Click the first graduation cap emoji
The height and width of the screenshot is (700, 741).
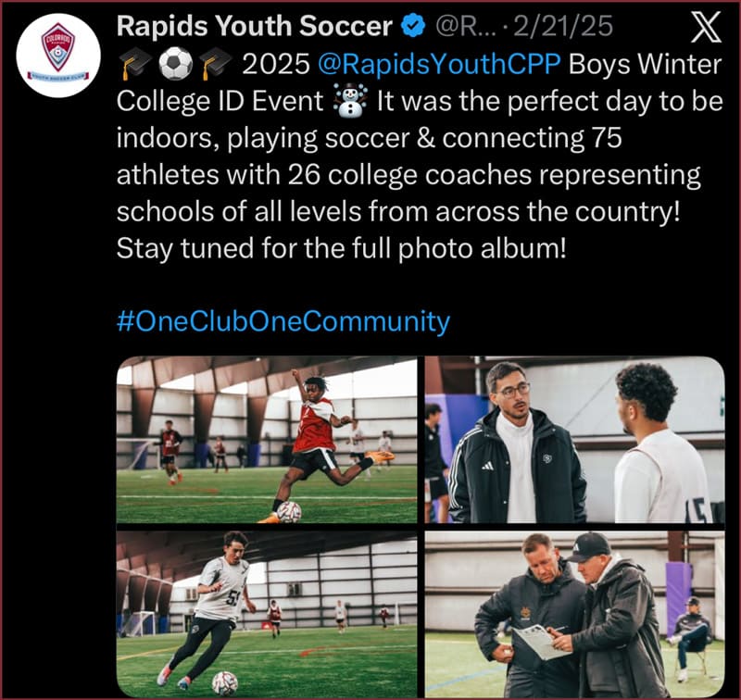[134, 65]
